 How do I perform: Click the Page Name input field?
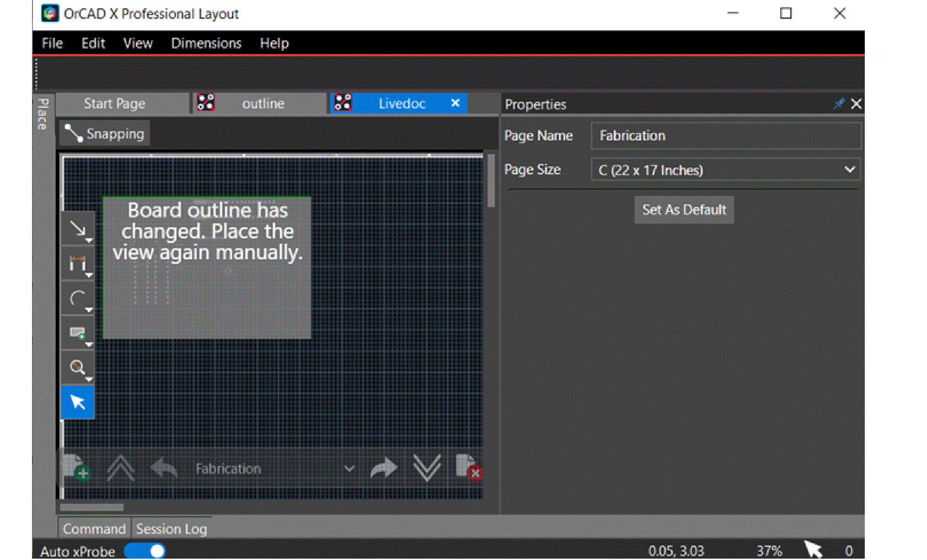pos(726,135)
